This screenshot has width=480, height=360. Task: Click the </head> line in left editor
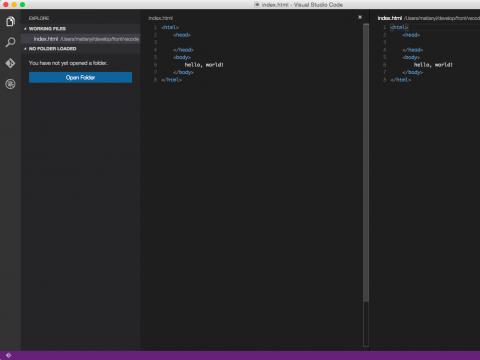point(183,50)
